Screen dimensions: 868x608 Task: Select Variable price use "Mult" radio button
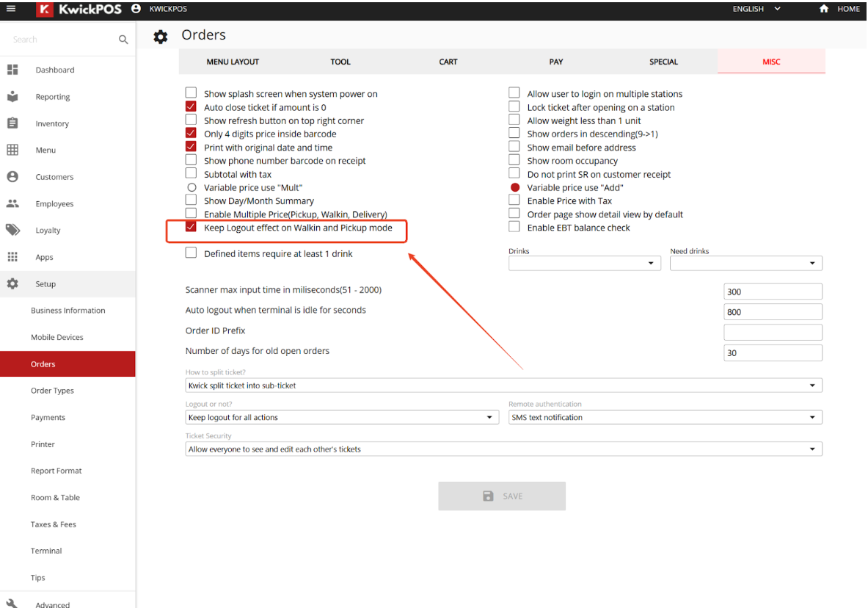point(192,187)
